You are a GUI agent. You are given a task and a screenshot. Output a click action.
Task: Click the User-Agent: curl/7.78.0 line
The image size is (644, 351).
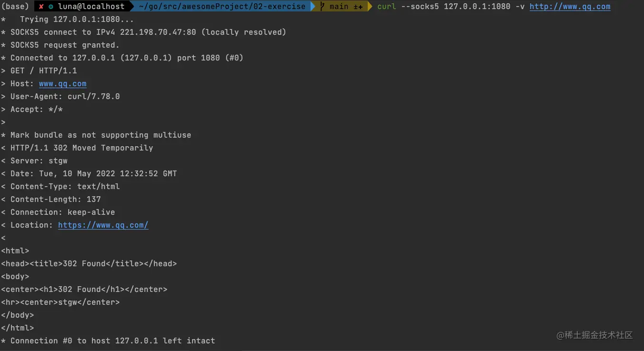pos(60,97)
